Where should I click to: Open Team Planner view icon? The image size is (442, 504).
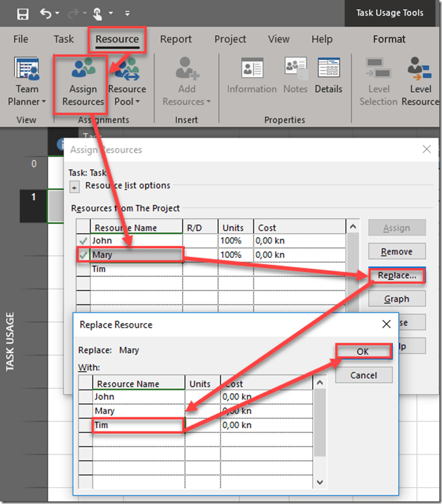pyautogui.click(x=27, y=71)
